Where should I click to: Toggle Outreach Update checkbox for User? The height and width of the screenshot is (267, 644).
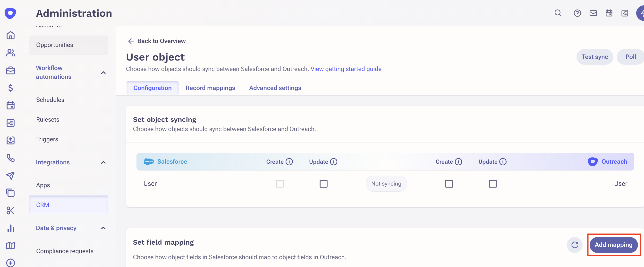(493, 184)
